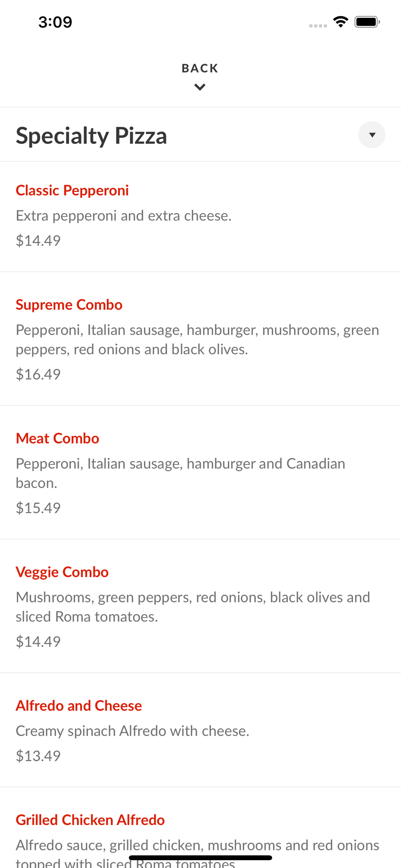
Task: Tap the 3:09 clock in status bar
Action: click(55, 22)
